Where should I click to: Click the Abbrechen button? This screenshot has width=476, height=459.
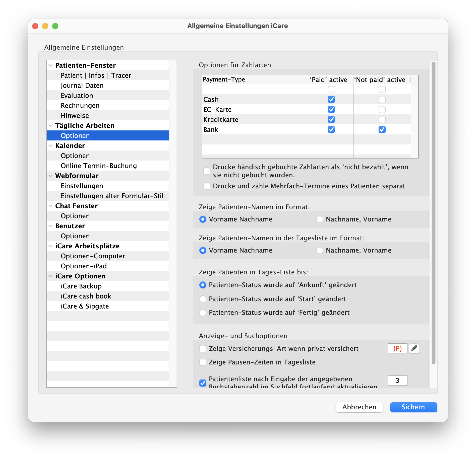tap(359, 407)
